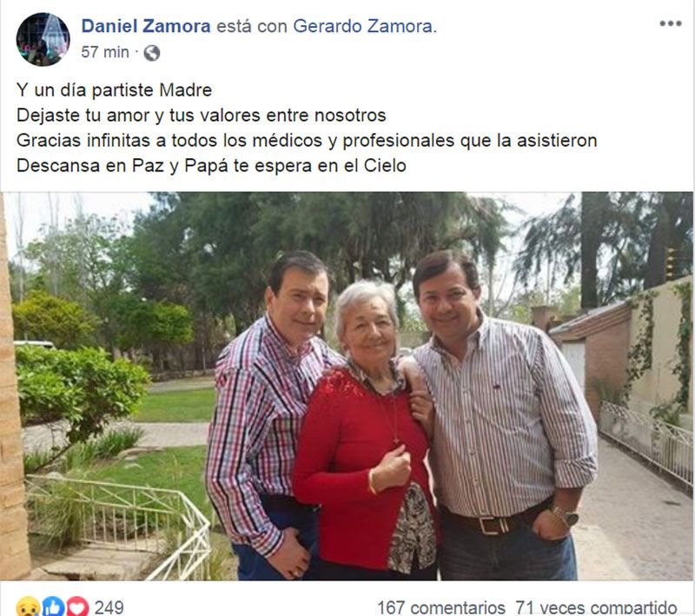Open the family photo in viewer
Screen dimensions: 695x616
pos(347,386)
